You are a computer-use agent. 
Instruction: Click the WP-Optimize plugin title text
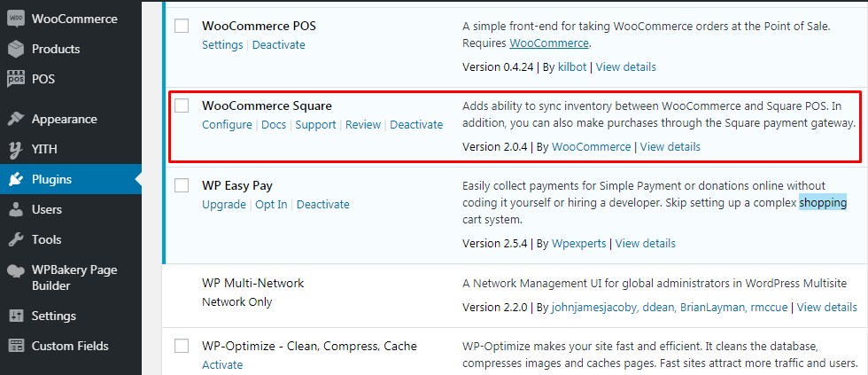point(309,346)
